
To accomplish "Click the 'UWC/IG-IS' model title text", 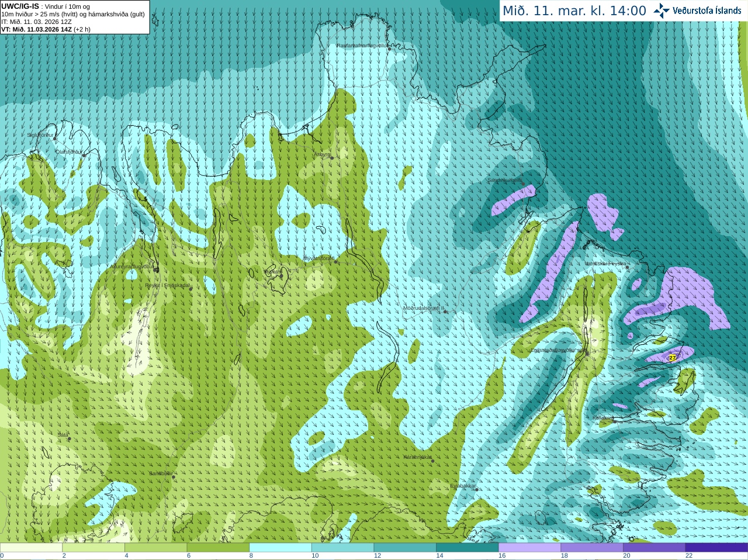I will [x=20, y=6].
